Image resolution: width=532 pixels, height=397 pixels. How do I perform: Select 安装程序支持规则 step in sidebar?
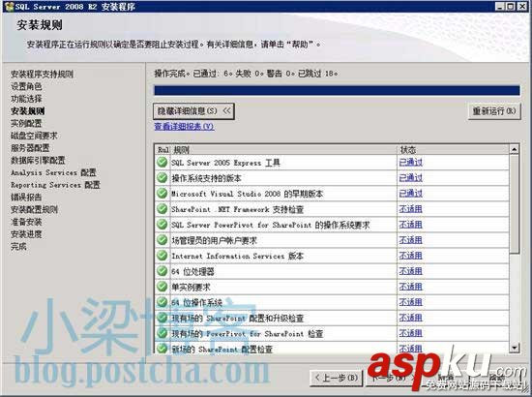pos(42,74)
